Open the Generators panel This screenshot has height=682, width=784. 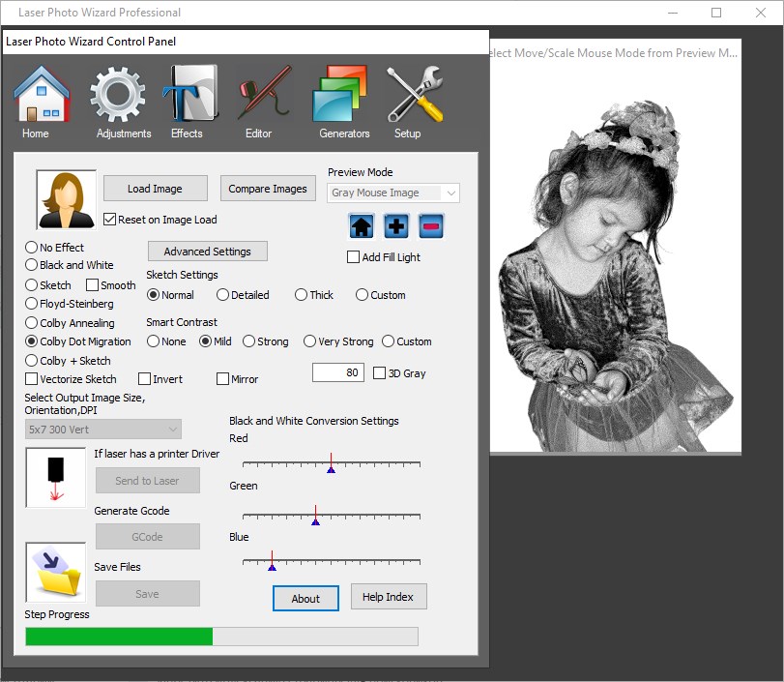[341, 97]
